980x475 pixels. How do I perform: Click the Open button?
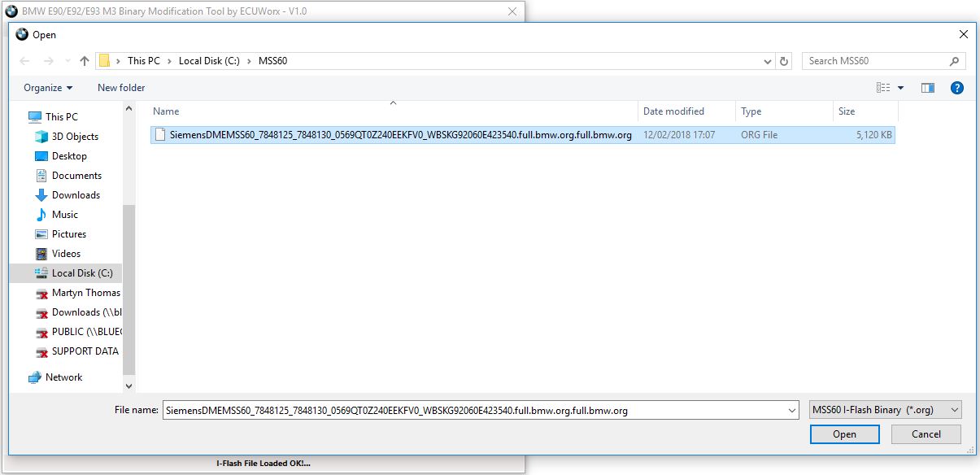(844, 434)
